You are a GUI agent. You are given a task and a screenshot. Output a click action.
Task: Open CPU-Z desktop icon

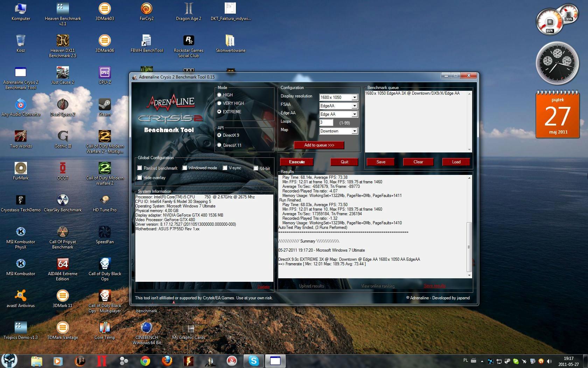[105, 75]
